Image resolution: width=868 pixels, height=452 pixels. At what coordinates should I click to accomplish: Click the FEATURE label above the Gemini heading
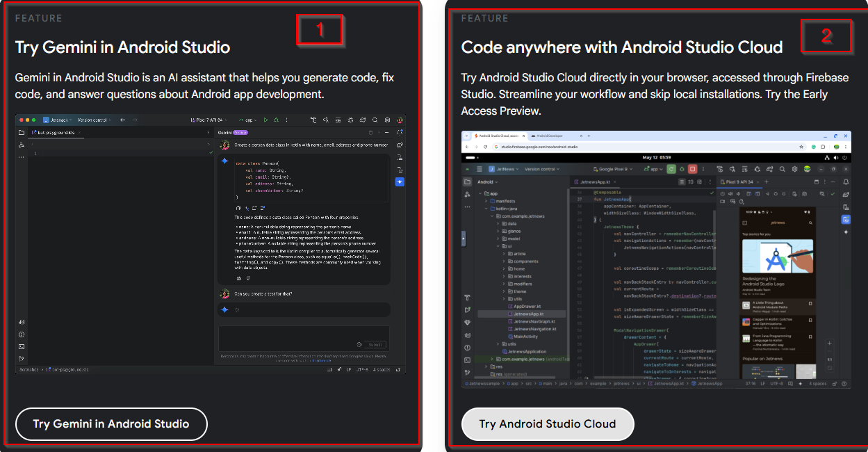[39, 18]
